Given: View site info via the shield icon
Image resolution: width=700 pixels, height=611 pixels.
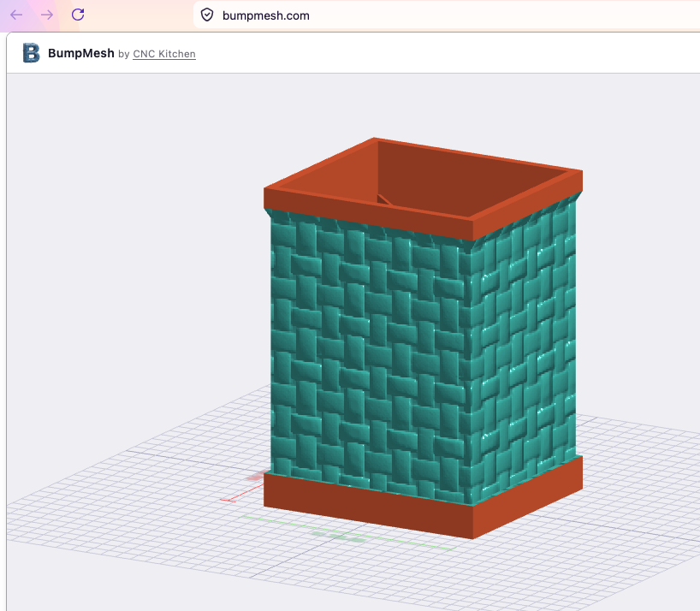Looking at the screenshot, I should point(207,15).
